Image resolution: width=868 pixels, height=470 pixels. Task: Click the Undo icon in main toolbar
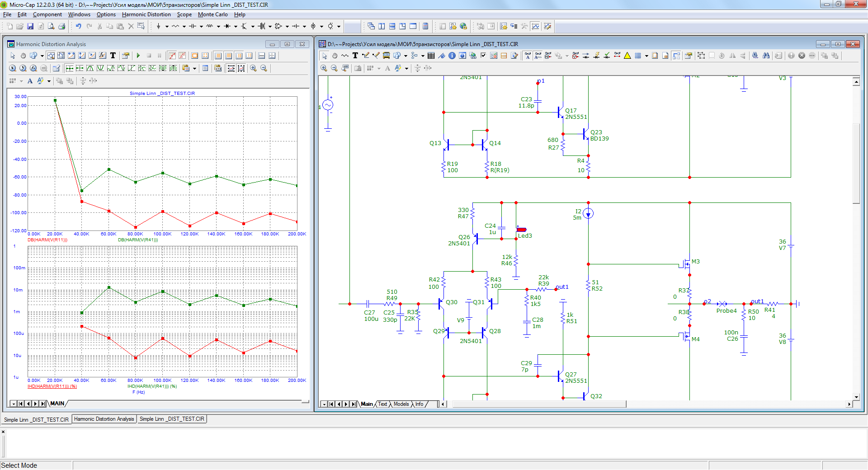tap(78, 26)
